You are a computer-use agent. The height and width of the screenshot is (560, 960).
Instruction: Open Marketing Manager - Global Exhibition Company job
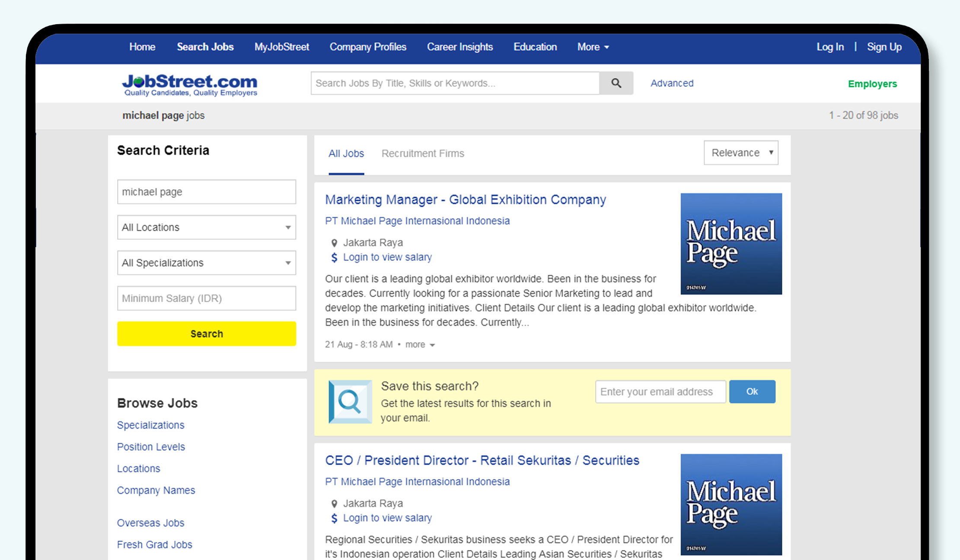pos(466,200)
